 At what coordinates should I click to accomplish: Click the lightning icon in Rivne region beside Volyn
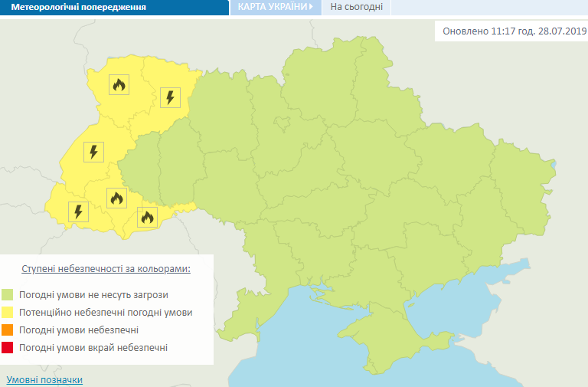(170, 97)
